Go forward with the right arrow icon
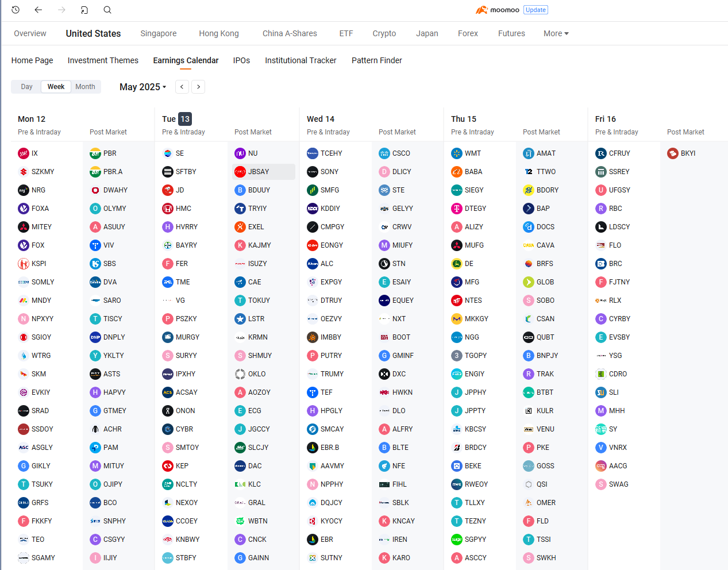 coord(61,10)
